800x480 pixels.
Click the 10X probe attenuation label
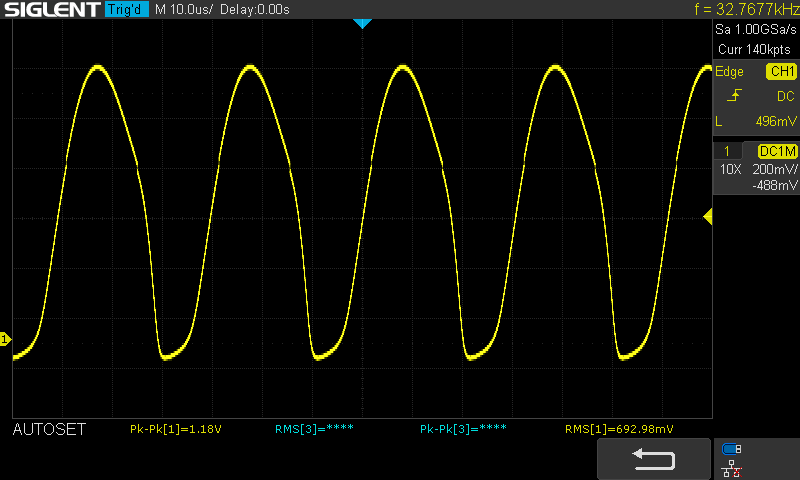[x=730, y=169]
